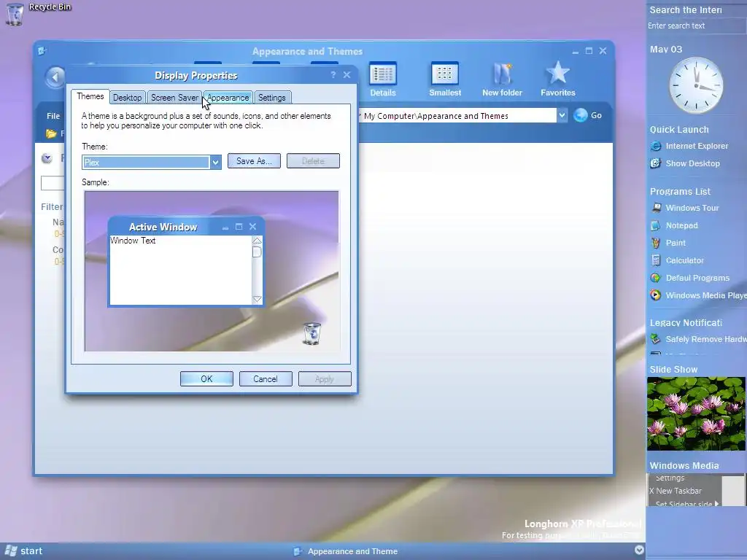Expand the Theme combo box arrow
This screenshot has width=747, height=560.
tap(215, 163)
